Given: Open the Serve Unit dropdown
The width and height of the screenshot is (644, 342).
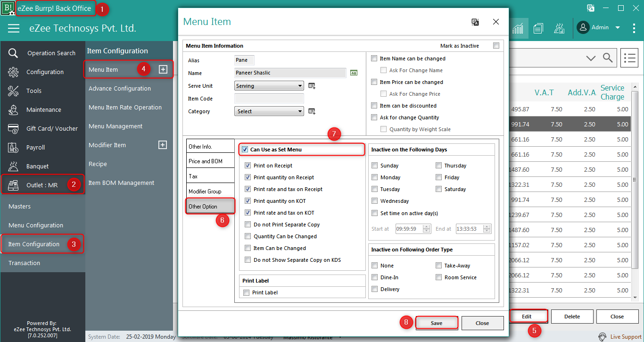Looking at the screenshot, I should point(269,86).
